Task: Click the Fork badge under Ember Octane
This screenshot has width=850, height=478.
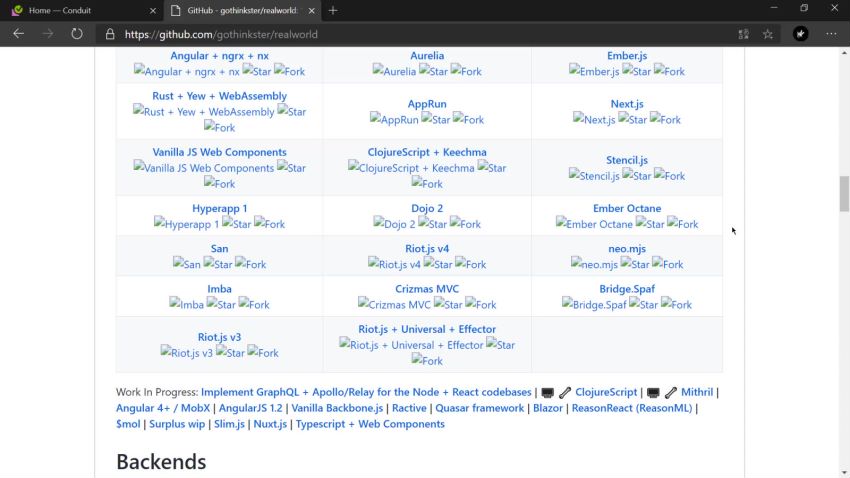Action: 682,224
